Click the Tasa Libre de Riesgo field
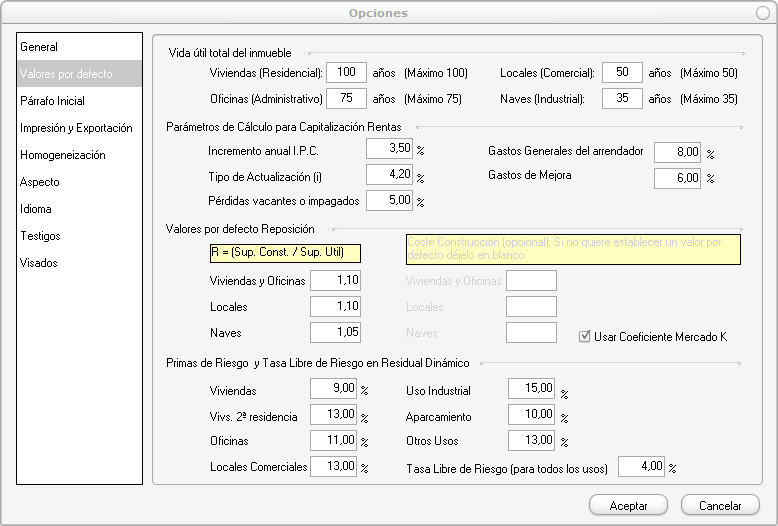778x526 pixels. coord(641,466)
